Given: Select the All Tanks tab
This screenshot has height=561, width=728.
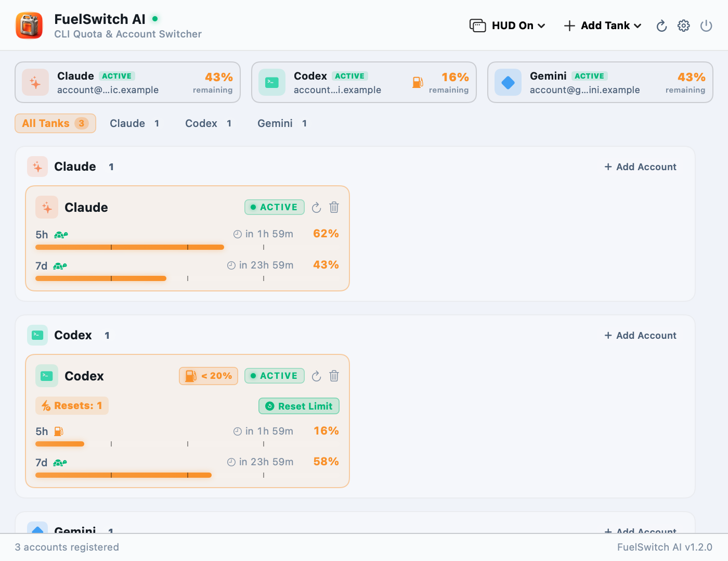Looking at the screenshot, I should coord(55,123).
